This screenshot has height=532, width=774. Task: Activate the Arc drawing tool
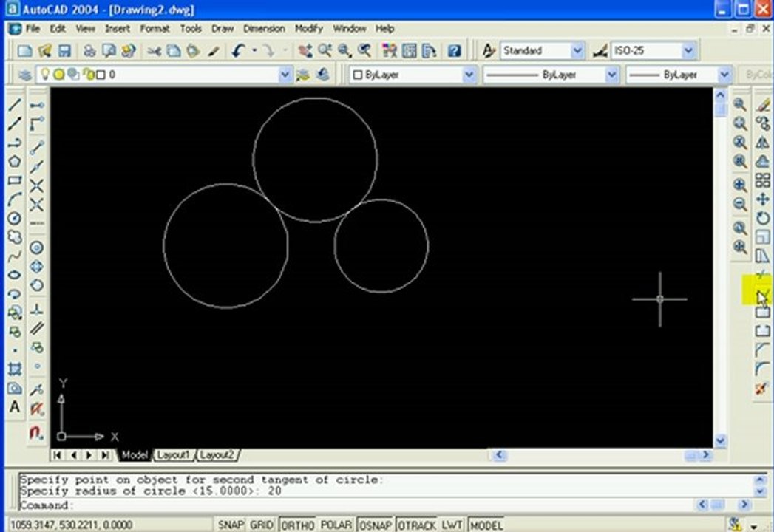coord(14,199)
